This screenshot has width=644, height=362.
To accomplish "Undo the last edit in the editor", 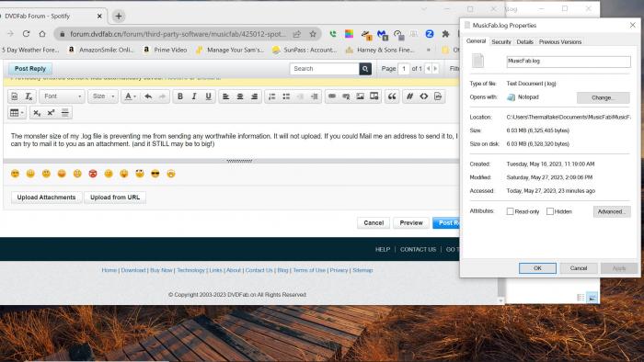I will [x=148, y=96].
